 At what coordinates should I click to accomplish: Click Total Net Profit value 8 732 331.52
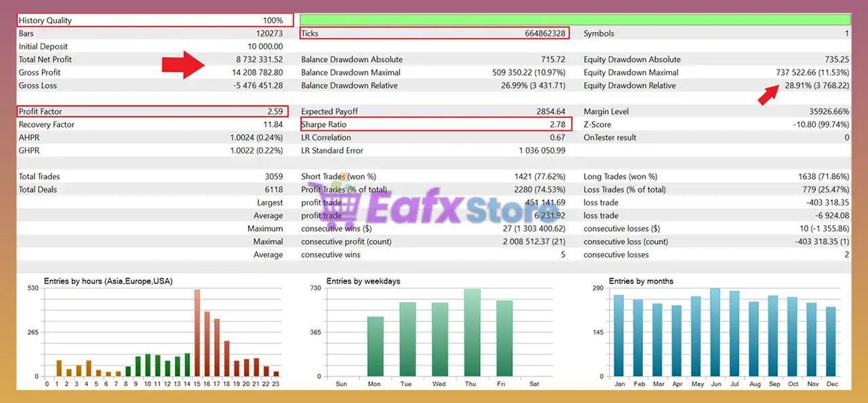[260, 60]
